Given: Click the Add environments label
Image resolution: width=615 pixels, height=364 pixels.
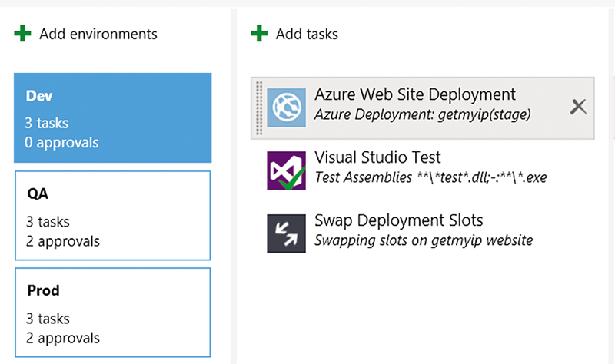Looking at the screenshot, I should click(x=98, y=34).
